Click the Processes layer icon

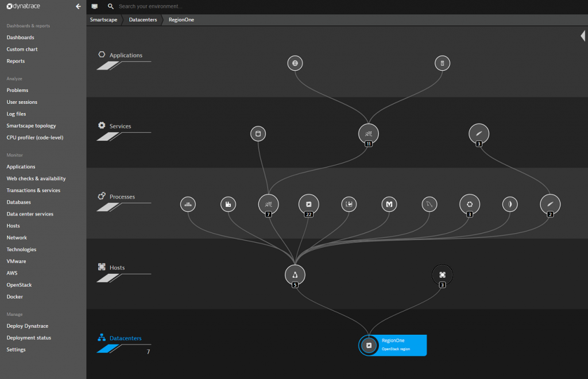click(102, 196)
